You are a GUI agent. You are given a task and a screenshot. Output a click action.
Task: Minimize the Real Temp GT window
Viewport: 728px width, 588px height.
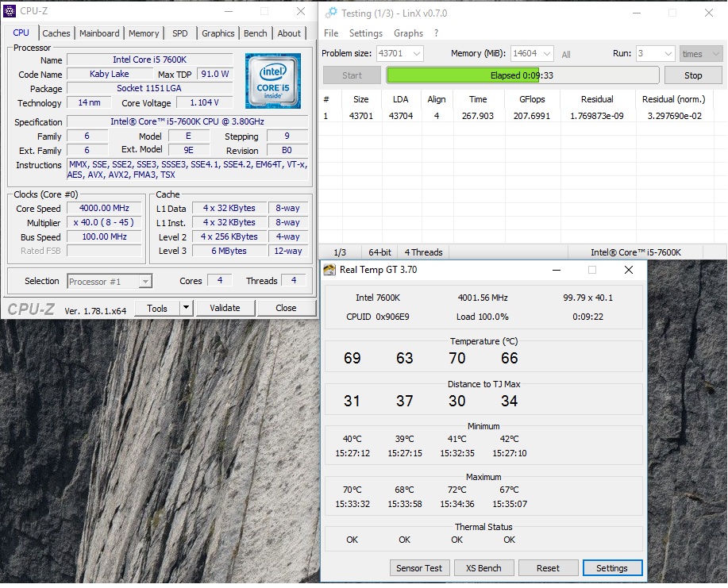[557, 270]
